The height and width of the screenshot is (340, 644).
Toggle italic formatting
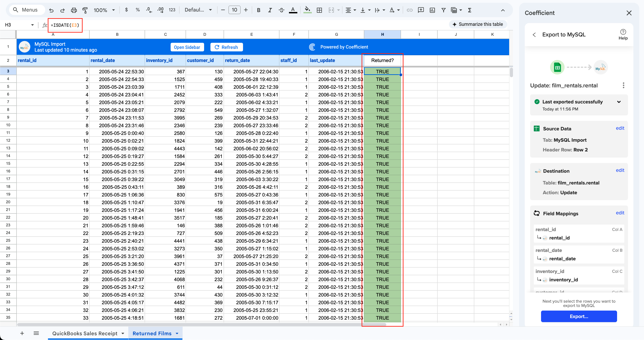270,10
